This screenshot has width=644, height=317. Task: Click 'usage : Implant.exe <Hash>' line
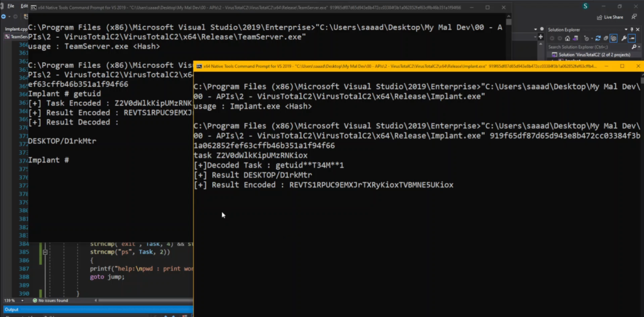click(253, 106)
